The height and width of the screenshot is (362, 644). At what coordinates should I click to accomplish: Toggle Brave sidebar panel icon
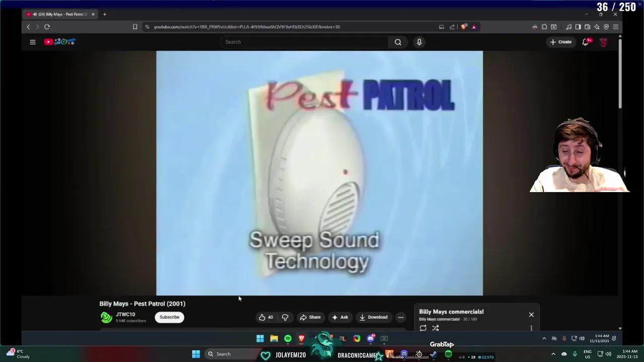click(x=578, y=27)
